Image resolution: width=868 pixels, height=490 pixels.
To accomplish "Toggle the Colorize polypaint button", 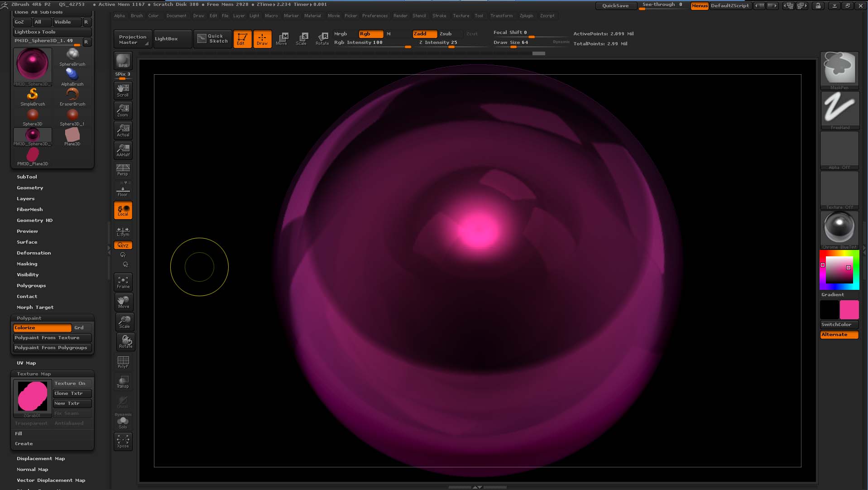I will click(x=42, y=327).
